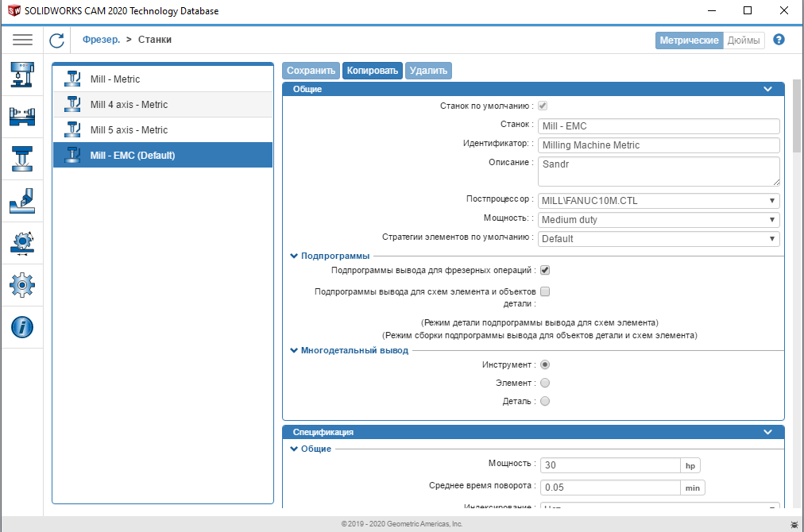The height and width of the screenshot is (532, 804).
Task: Open the Постпроцессор dropdown
Action: point(659,200)
